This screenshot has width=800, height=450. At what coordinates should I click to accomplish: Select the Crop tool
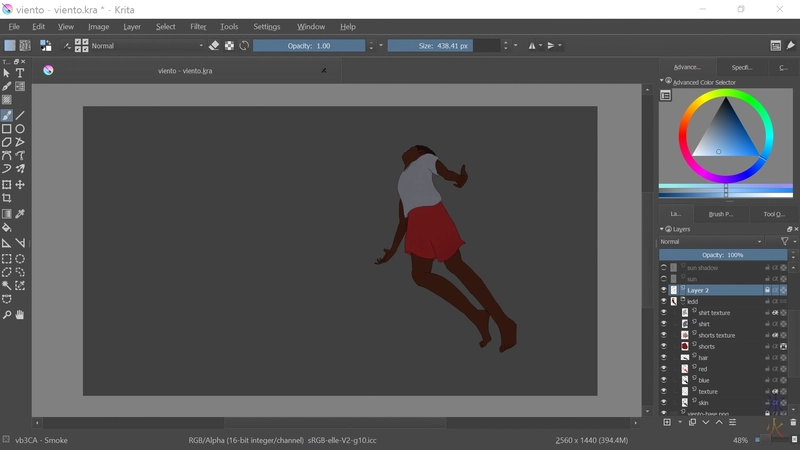7,199
